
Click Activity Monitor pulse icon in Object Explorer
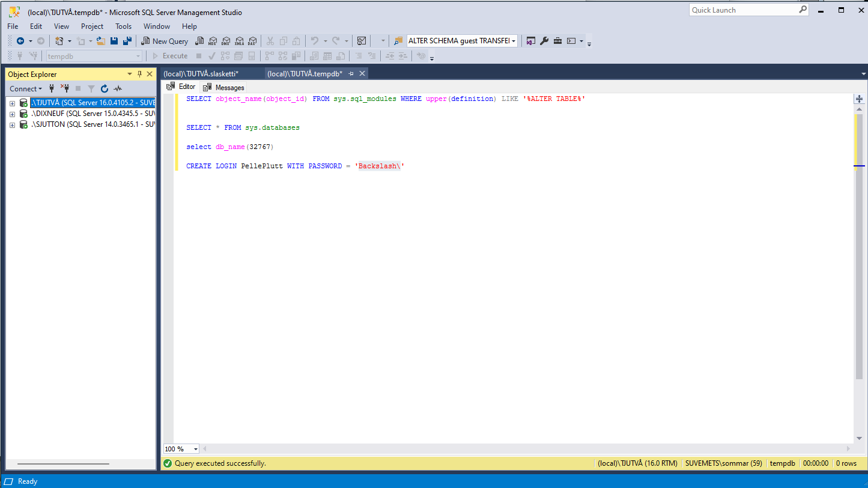(x=118, y=88)
